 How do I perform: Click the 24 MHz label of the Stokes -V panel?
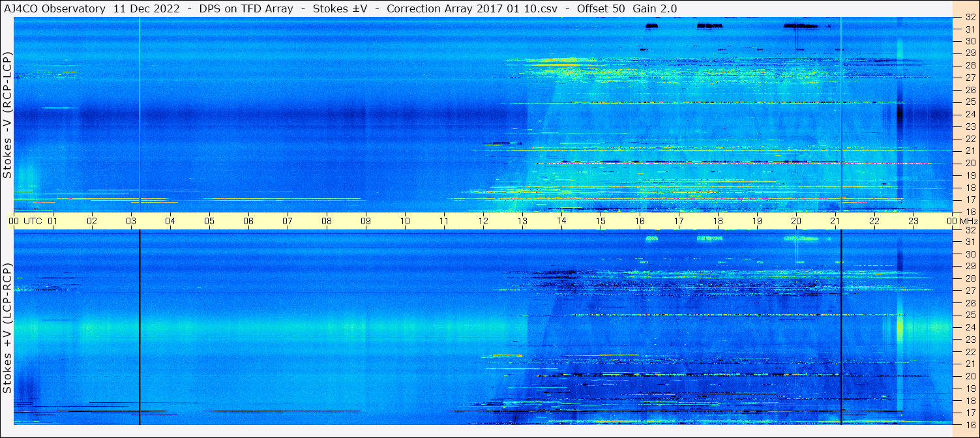[970, 114]
